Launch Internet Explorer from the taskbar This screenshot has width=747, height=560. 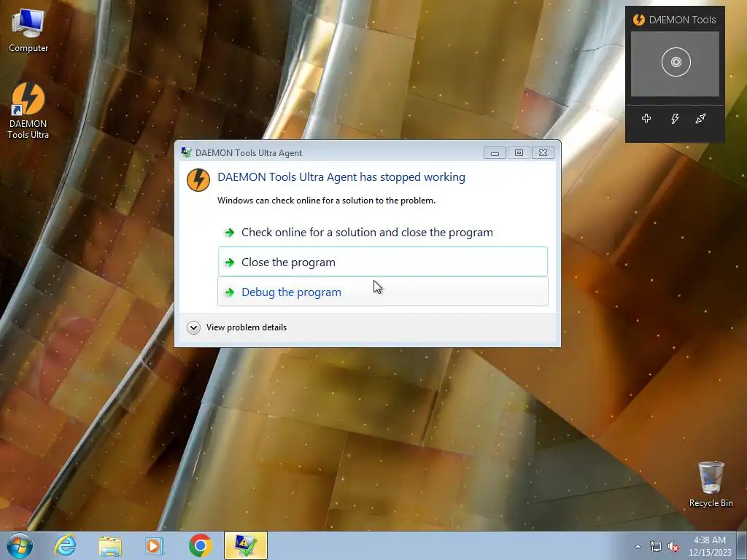[65, 545]
